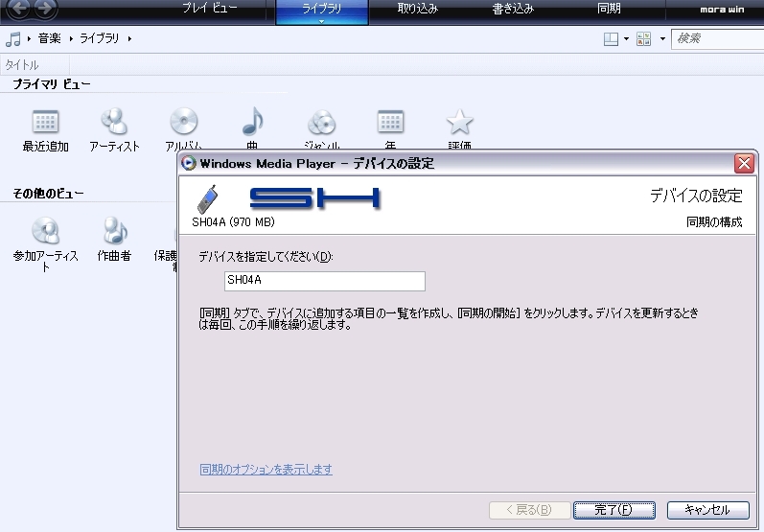This screenshot has height=532, width=764.
Task: Expand the view options dropdown arrow
Action: point(662,39)
